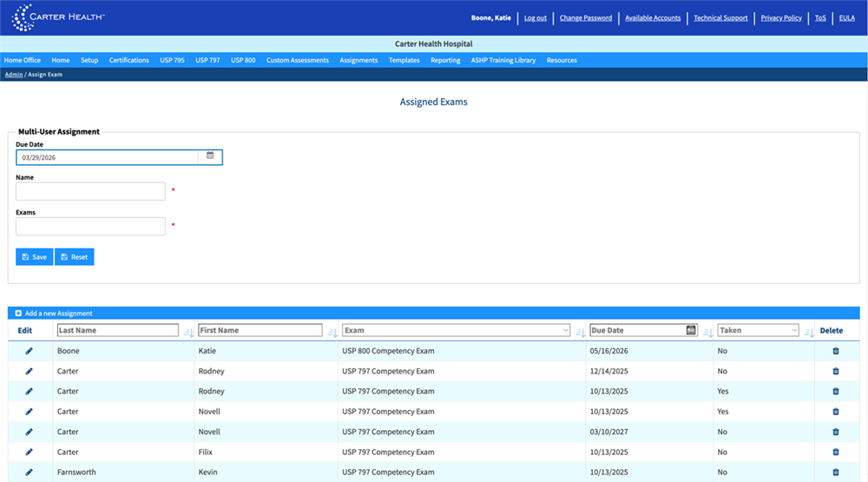
Task: Edit Rodney Carter's 12/14/2025 assignment
Action: click(x=29, y=371)
